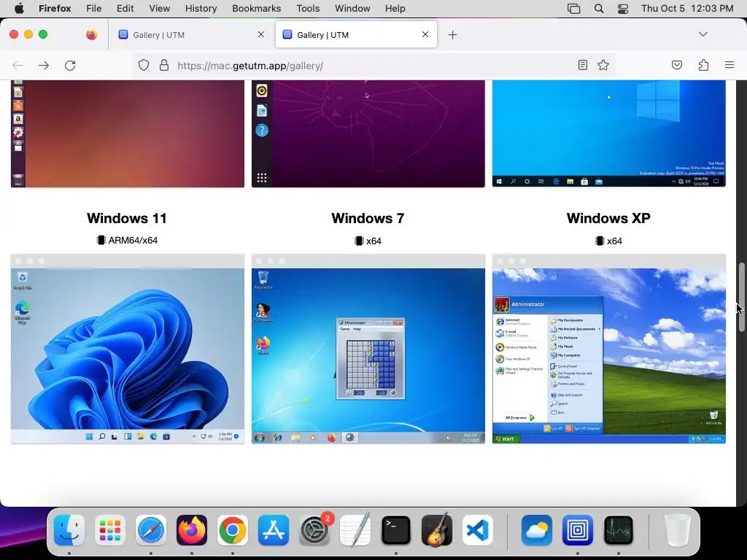The height and width of the screenshot is (560, 747).
Task: Open the Tools menu
Action: [308, 9]
